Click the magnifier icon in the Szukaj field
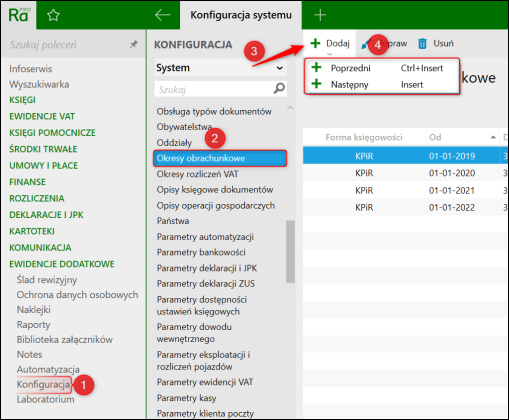Viewport: 509px width, 420px height. click(x=279, y=89)
